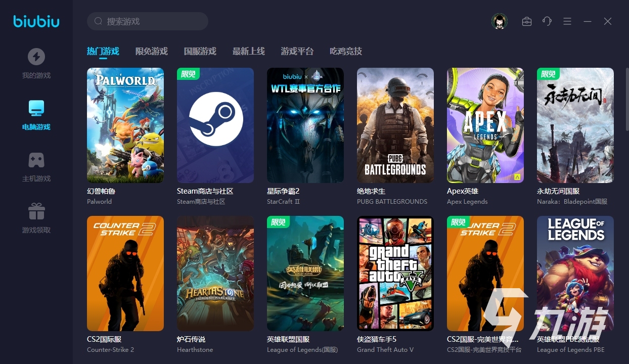Click the search magnifier icon
This screenshot has width=629, height=364.
coord(98,21)
